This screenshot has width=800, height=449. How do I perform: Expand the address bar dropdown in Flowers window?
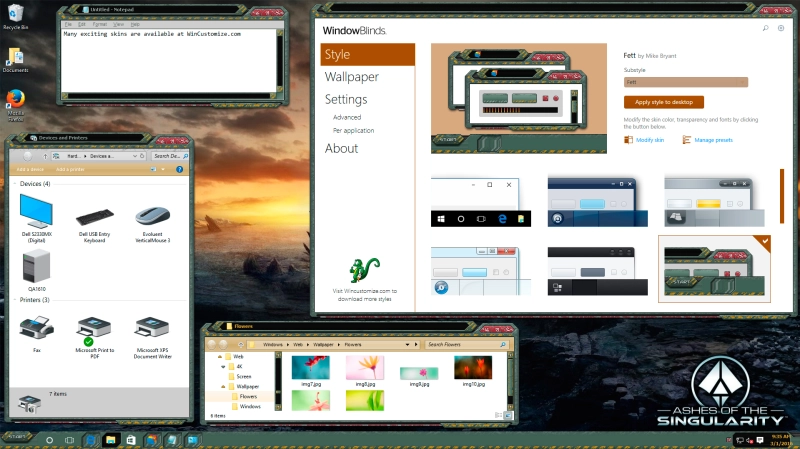(x=407, y=345)
